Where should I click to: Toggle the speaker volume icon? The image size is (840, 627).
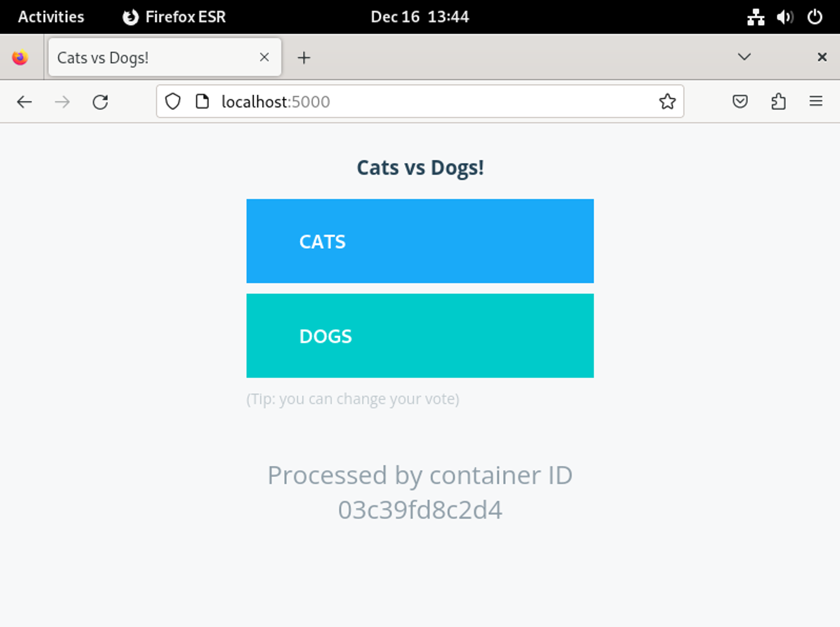coord(785,16)
